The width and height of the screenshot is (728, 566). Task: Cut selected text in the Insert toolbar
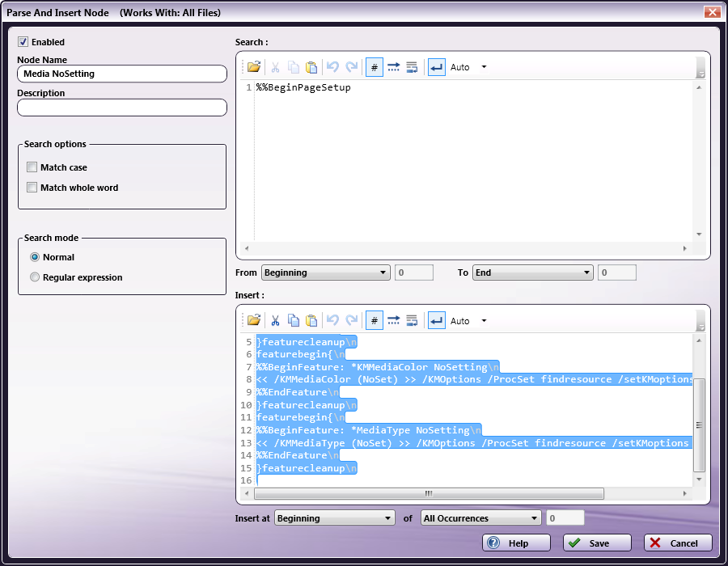275,320
